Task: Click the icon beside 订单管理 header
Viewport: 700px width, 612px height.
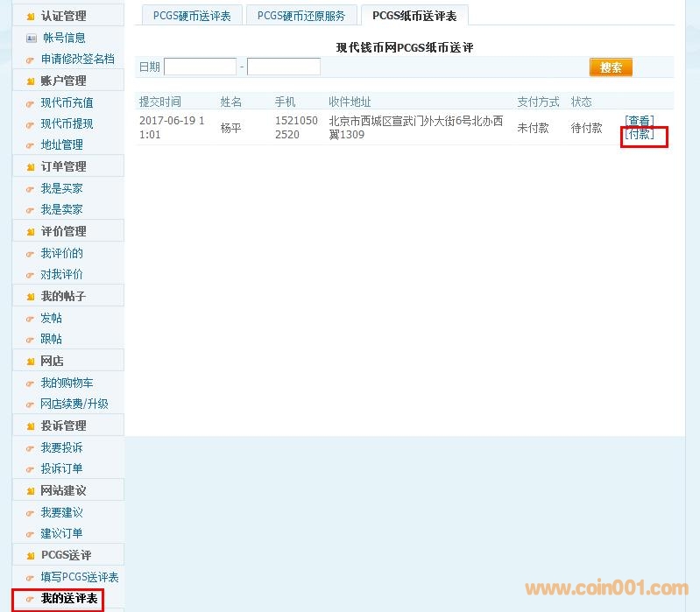Action: [31, 167]
